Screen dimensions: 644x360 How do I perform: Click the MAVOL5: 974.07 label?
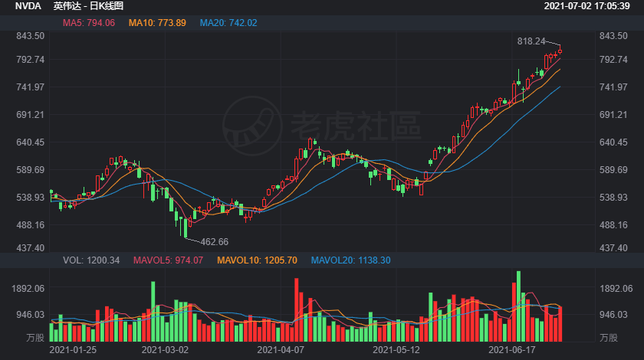[x=168, y=260]
